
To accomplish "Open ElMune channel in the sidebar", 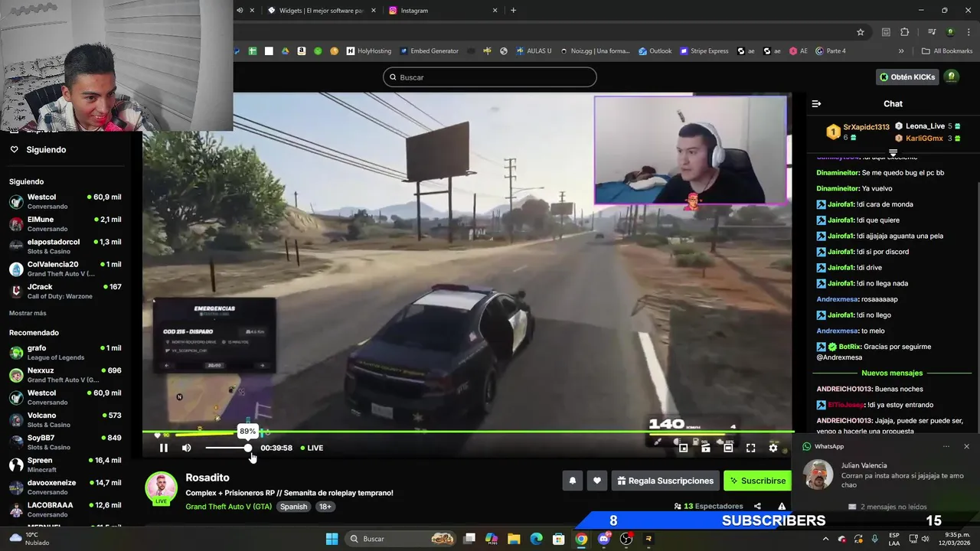I will click(x=65, y=223).
